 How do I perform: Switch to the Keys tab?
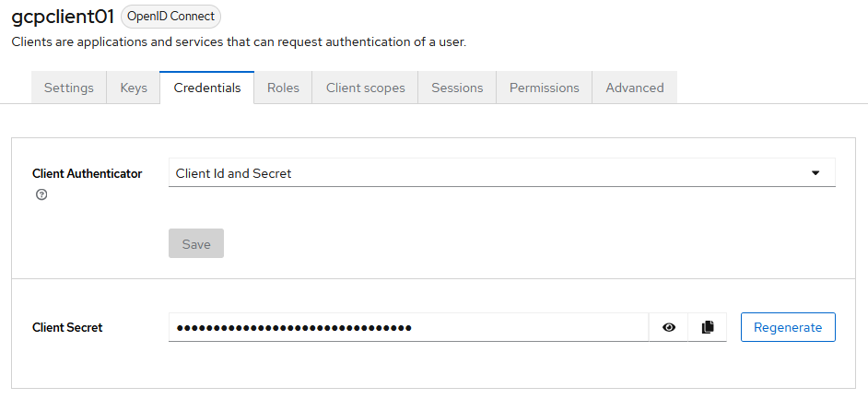pyautogui.click(x=134, y=88)
